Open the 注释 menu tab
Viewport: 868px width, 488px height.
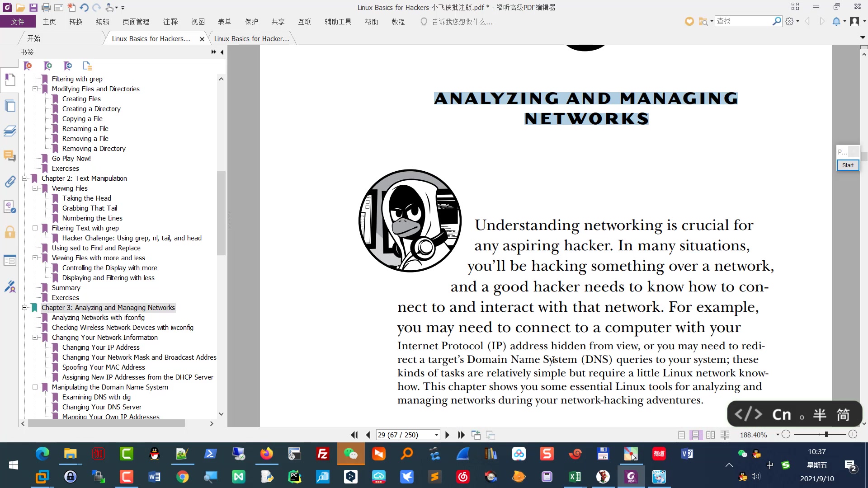pyautogui.click(x=170, y=22)
